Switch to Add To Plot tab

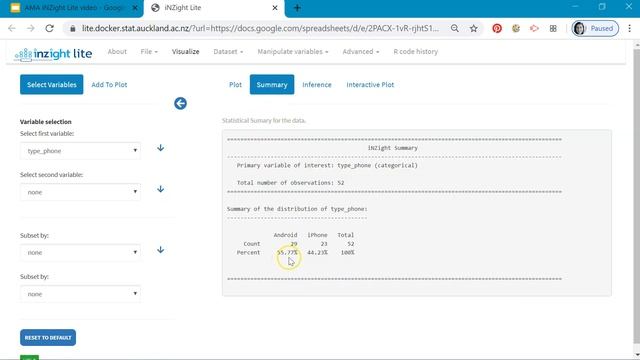coord(109,84)
